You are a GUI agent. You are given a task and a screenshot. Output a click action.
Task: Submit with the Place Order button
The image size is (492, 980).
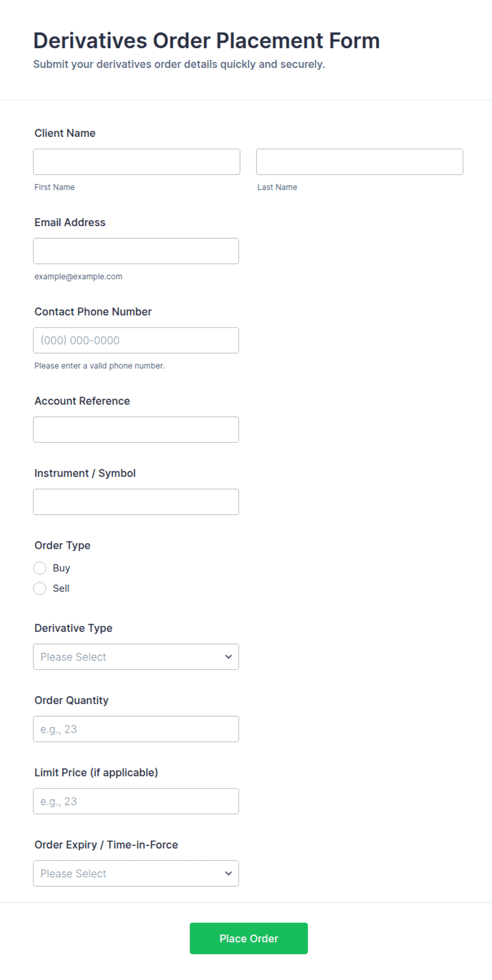(x=249, y=938)
